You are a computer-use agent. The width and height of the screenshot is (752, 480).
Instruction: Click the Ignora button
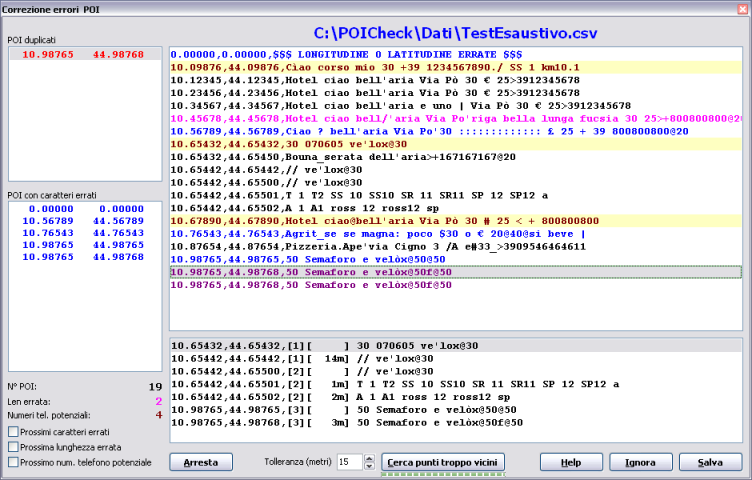pos(640,462)
